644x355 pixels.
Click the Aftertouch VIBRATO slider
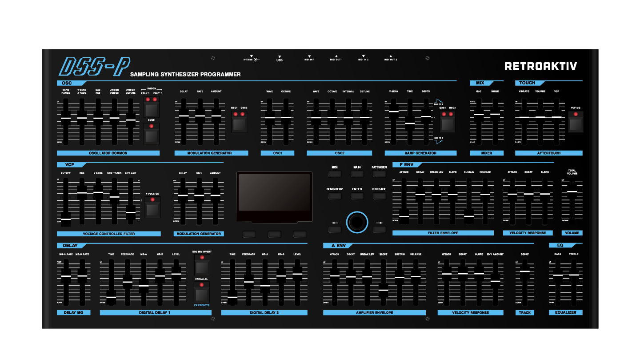(524, 121)
